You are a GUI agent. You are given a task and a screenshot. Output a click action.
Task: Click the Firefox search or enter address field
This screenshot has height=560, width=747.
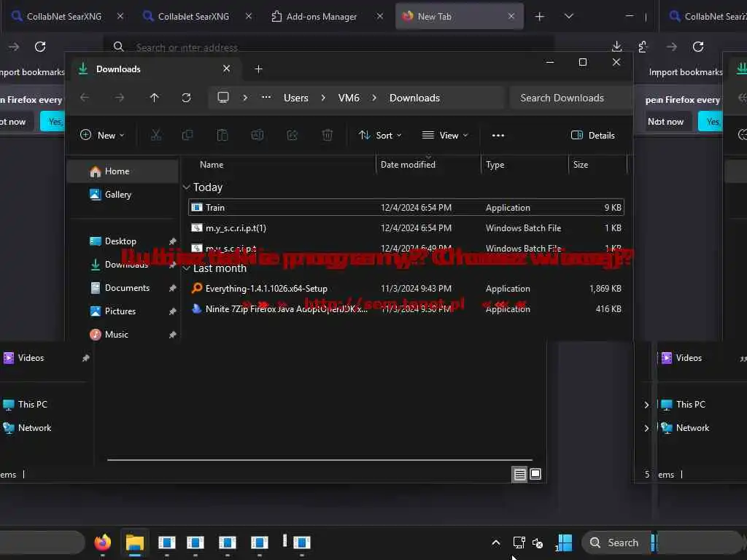pyautogui.click(x=329, y=47)
